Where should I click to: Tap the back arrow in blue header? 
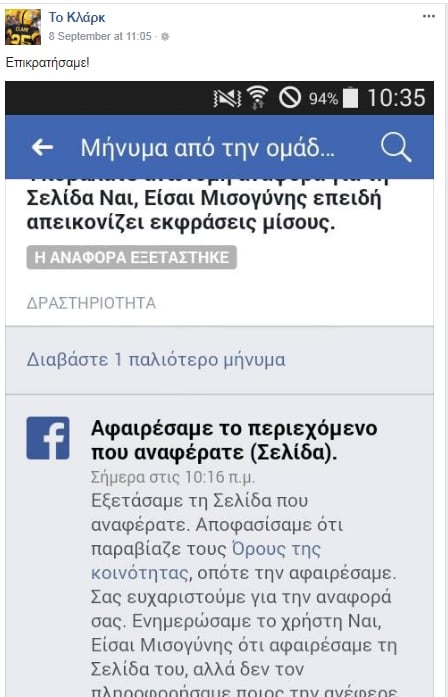(x=43, y=148)
